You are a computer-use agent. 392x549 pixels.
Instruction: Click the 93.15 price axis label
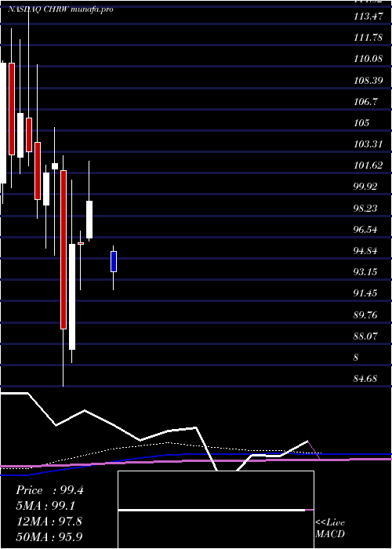tap(365, 272)
